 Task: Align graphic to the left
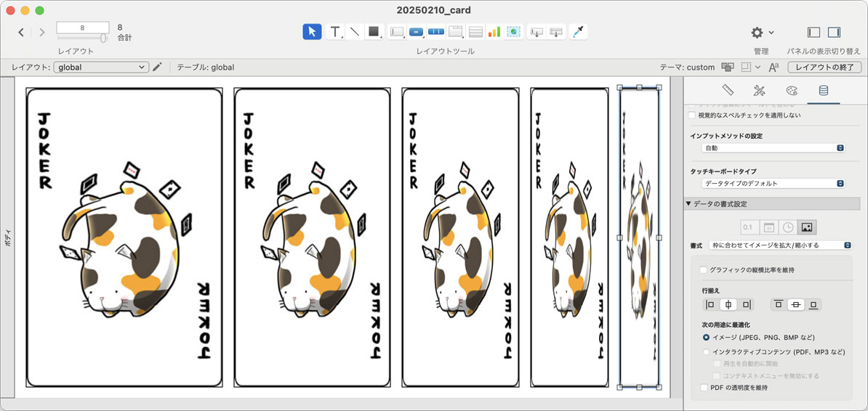point(710,304)
